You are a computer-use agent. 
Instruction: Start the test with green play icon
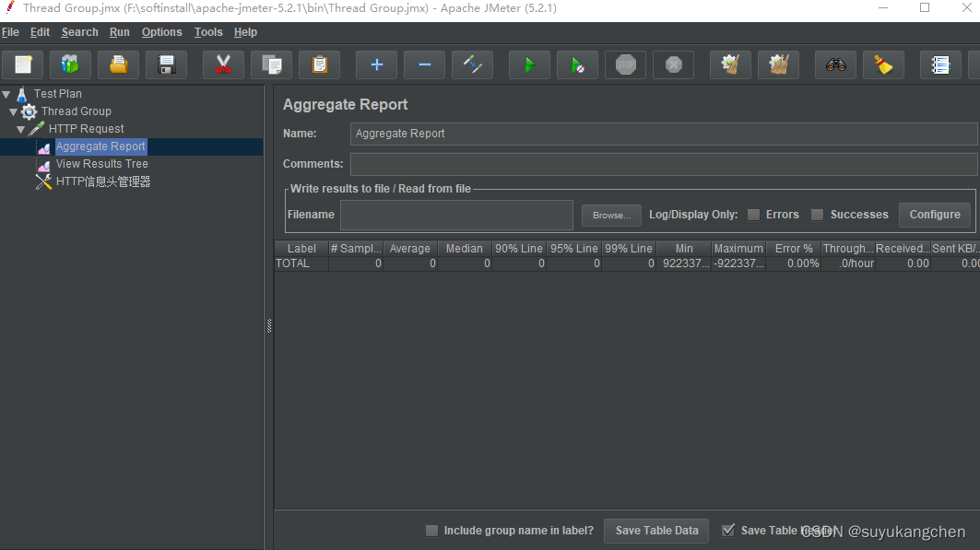529,64
